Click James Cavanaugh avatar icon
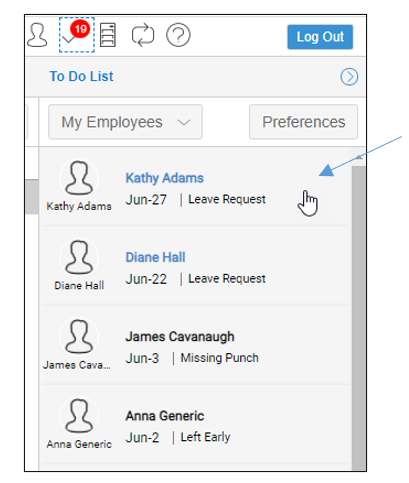The image size is (409, 483). click(79, 337)
